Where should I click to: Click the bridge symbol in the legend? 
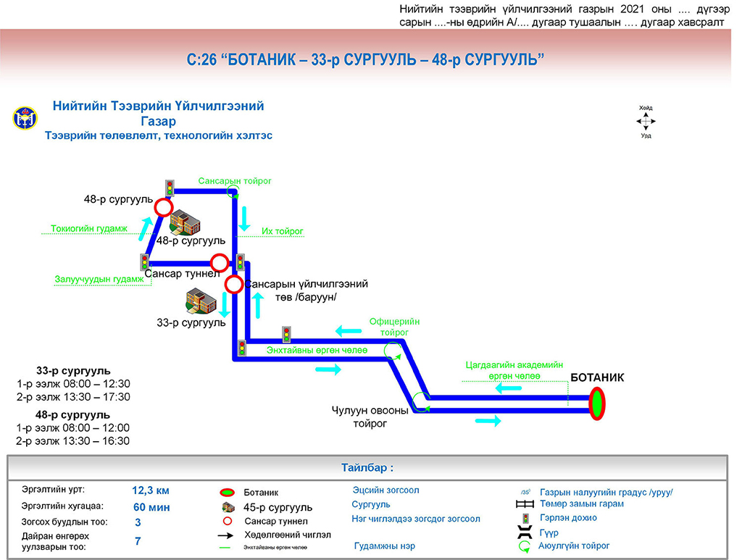(x=523, y=532)
